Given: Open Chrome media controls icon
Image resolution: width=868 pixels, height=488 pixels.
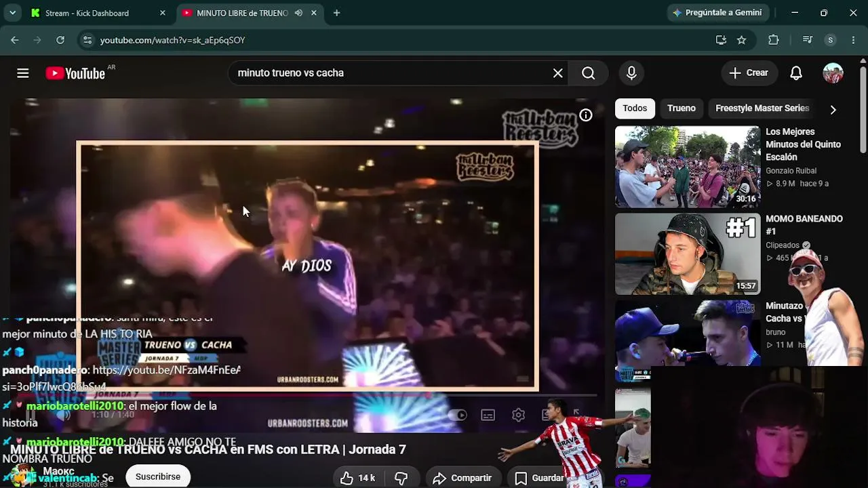Looking at the screenshot, I should (807, 40).
